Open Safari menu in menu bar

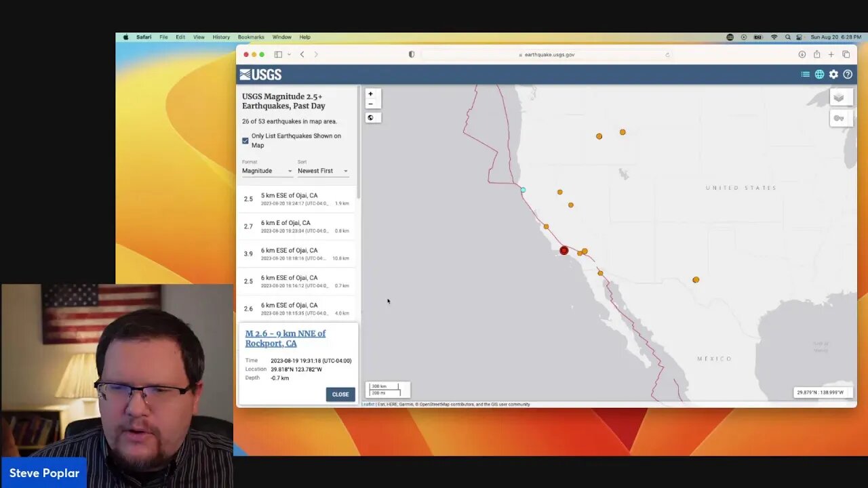coord(144,37)
